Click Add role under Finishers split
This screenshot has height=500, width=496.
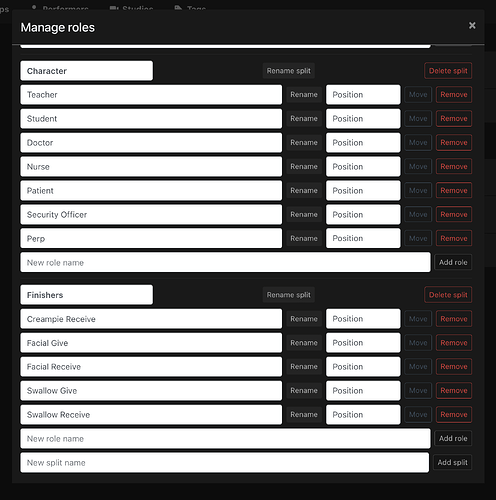pyautogui.click(x=453, y=439)
